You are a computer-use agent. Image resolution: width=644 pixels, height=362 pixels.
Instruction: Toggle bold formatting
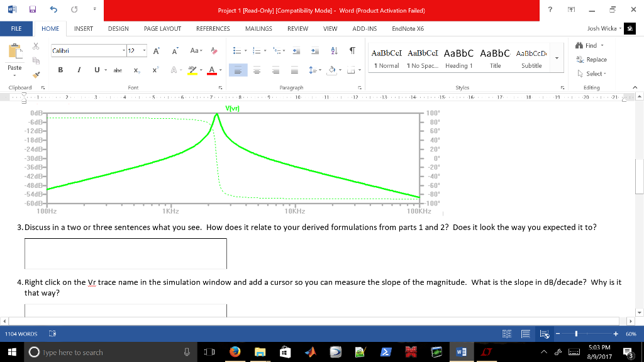tap(60, 70)
